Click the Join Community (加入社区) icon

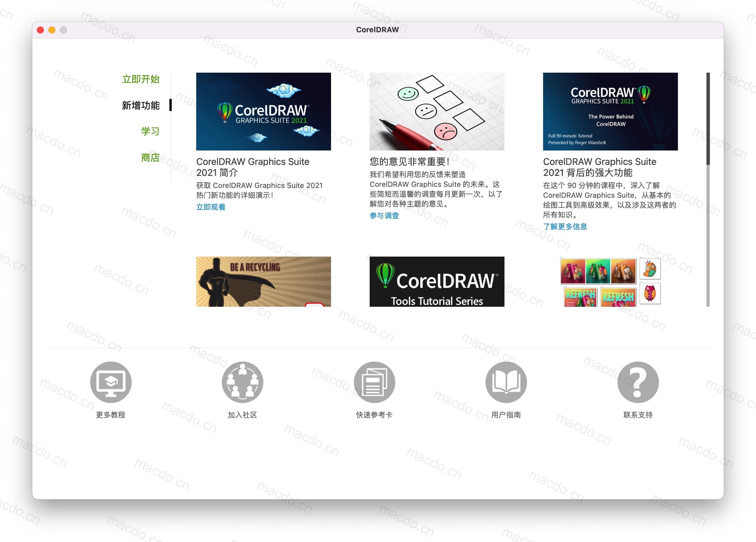pos(242,382)
